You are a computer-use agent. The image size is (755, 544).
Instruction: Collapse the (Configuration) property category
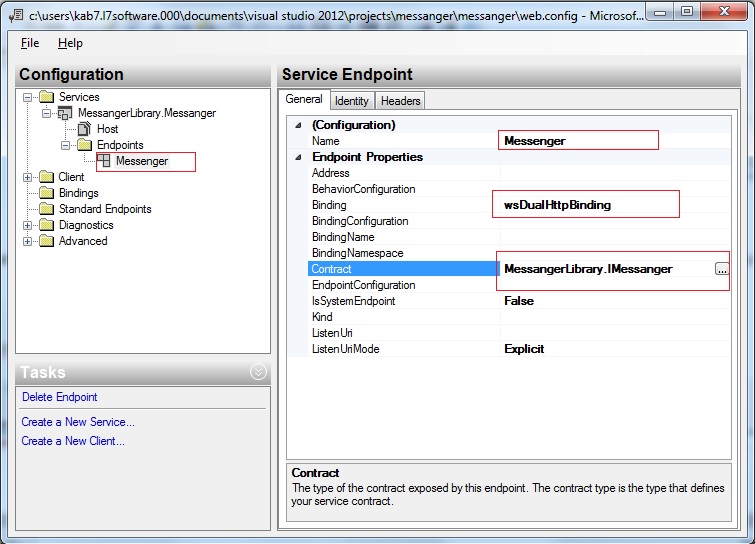[x=299, y=125]
